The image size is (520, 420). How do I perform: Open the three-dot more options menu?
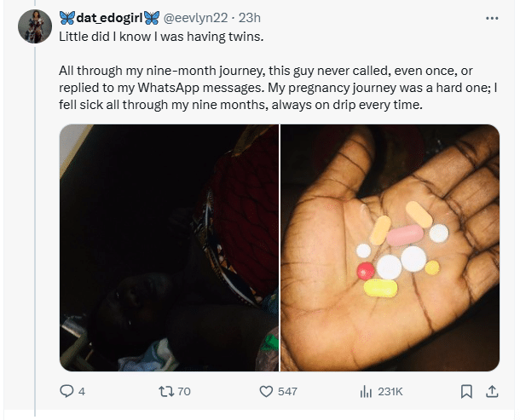click(x=491, y=18)
